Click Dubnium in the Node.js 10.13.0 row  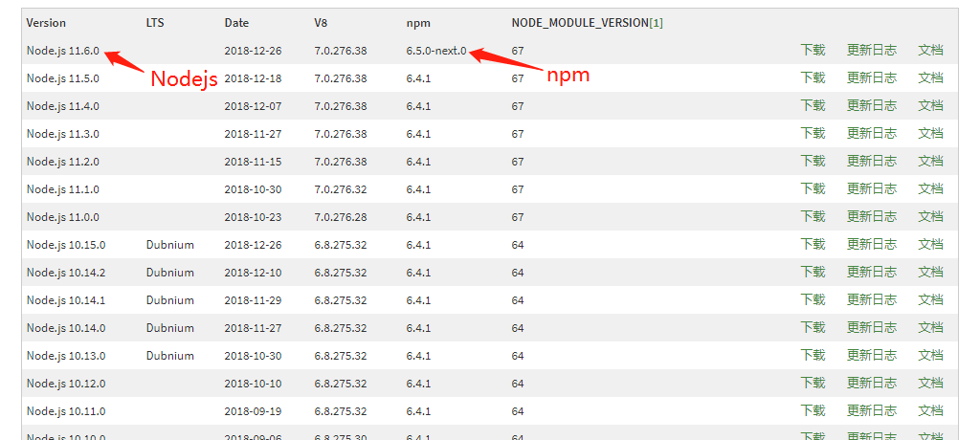coord(170,356)
